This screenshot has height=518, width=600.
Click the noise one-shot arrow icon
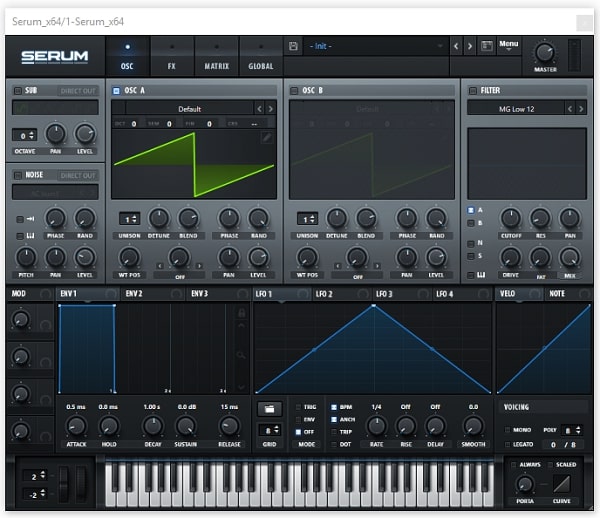30,219
